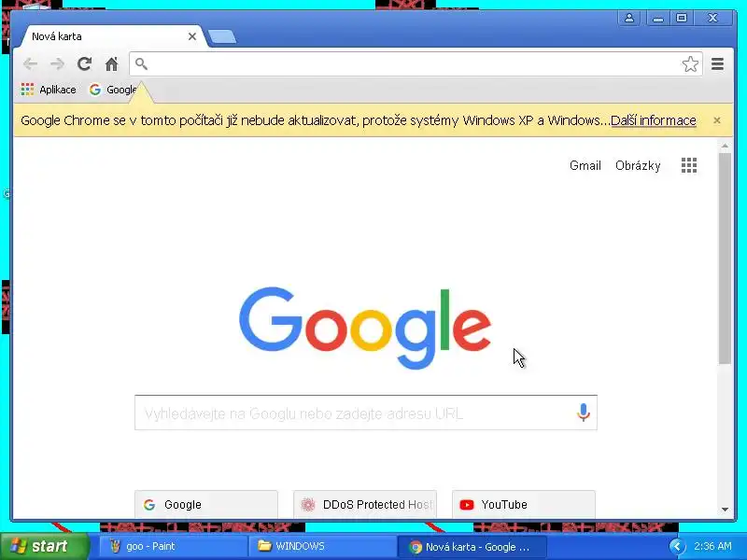Click the Nová karta Chrome taskbar button
The width and height of the screenshot is (747, 560).
coord(472,547)
